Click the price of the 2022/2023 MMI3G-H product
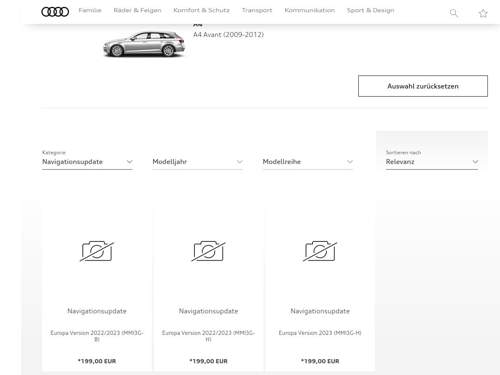Screen dimensions: 500x375 pyautogui.click(x=208, y=361)
